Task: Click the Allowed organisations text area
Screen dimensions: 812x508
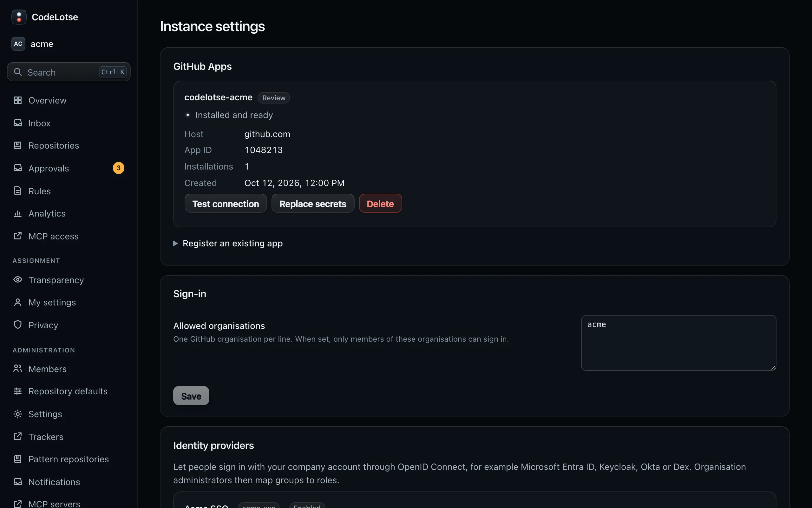Action: 678,343
